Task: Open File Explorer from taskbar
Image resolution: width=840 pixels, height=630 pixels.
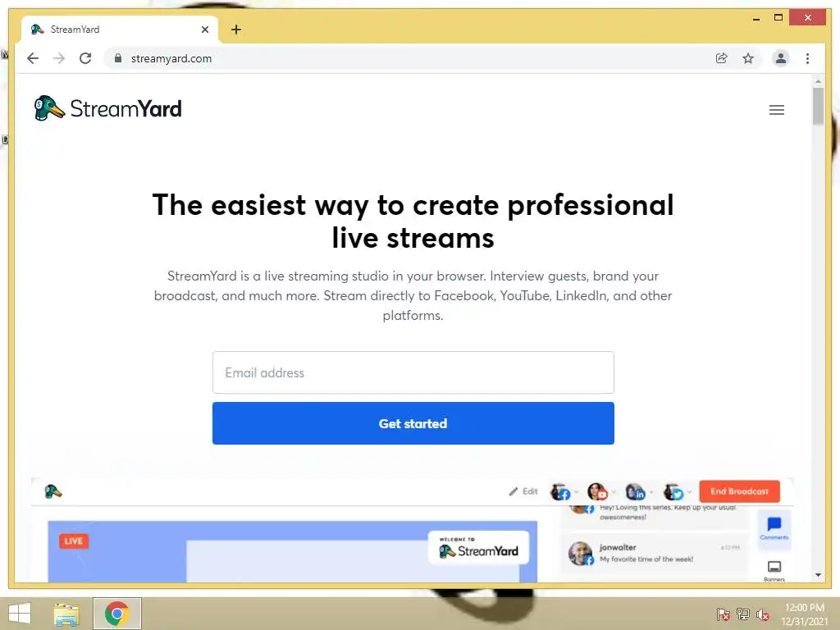Action: point(66,614)
